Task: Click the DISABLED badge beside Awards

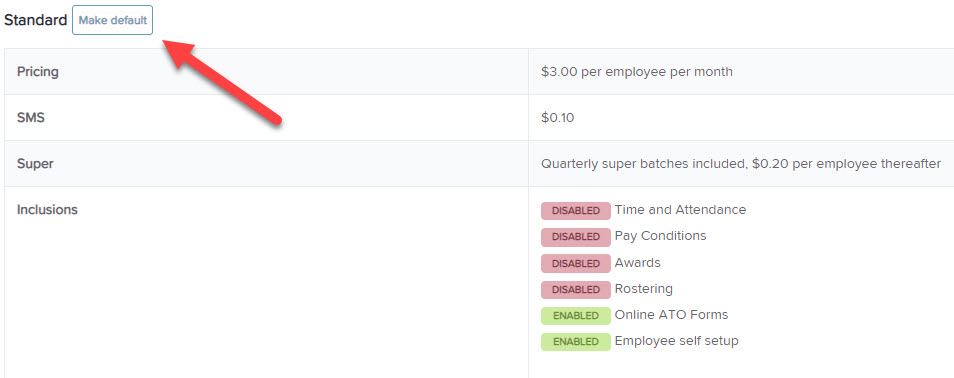Action: pyautogui.click(x=576, y=263)
